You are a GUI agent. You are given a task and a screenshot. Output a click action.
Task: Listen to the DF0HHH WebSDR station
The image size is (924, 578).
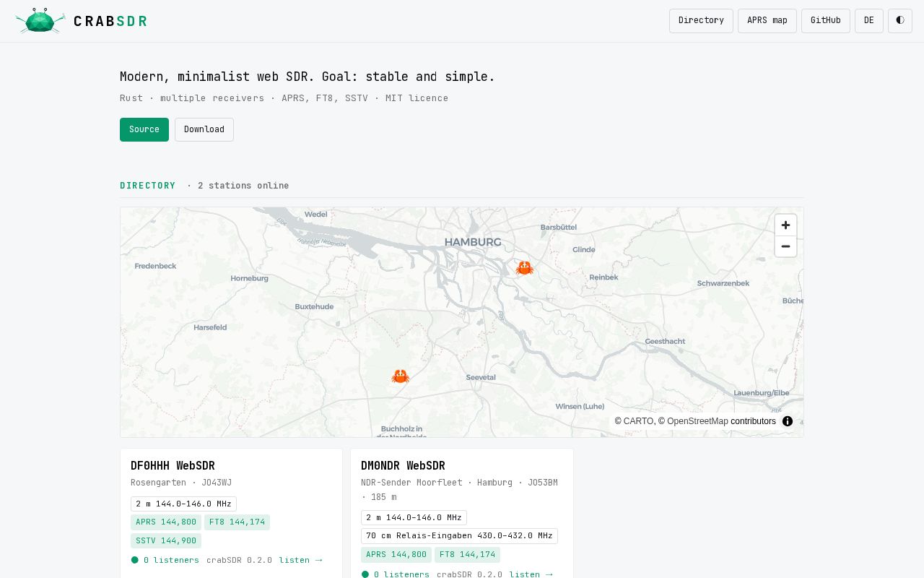tap(300, 560)
